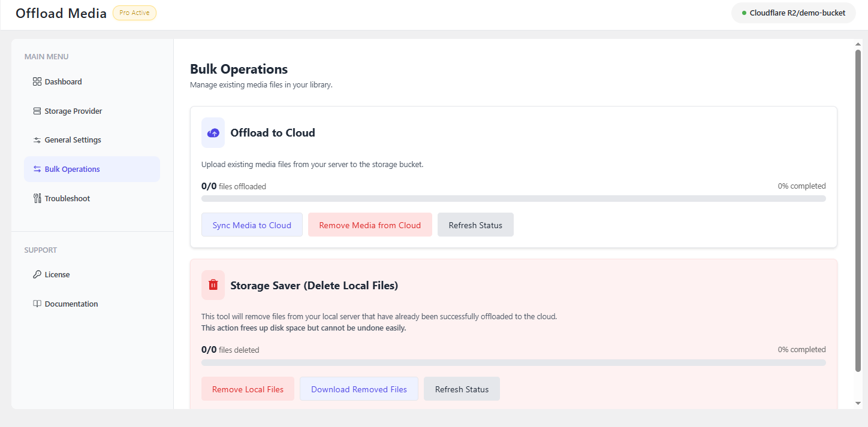Select the Download Removed Files button

358,389
